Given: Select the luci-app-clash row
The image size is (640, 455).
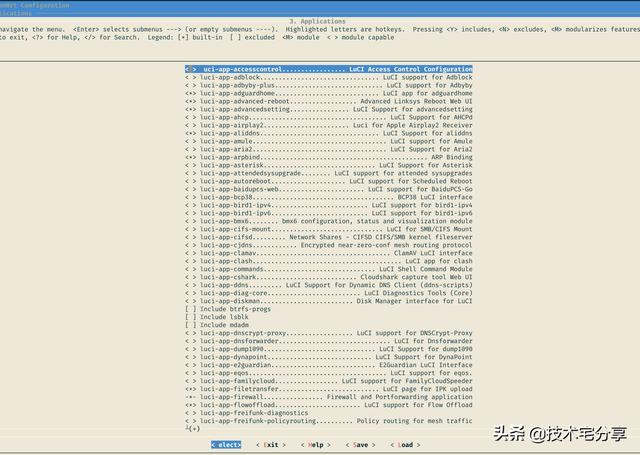Looking at the screenshot, I should point(329,261).
